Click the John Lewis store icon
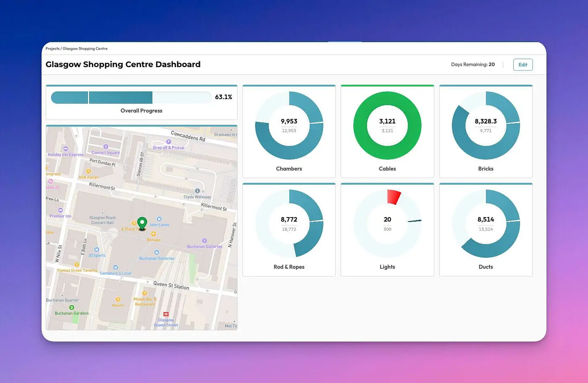Screen dimensions: 588x383 (x=159, y=218)
